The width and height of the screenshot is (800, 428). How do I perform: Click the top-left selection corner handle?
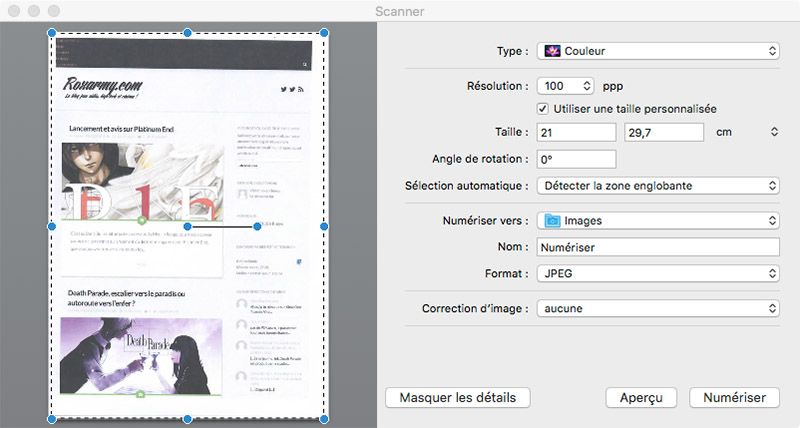coord(52,33)
